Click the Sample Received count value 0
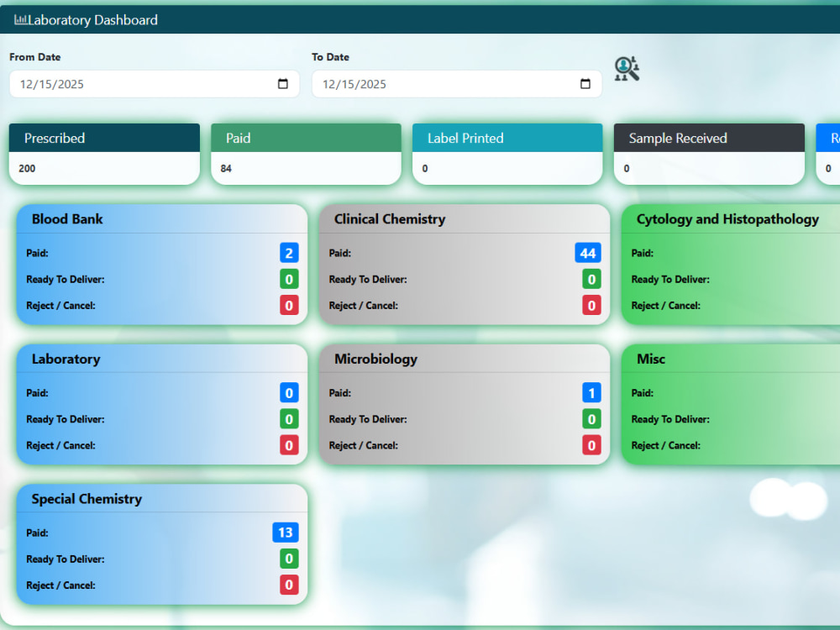 tap(627, 168)
